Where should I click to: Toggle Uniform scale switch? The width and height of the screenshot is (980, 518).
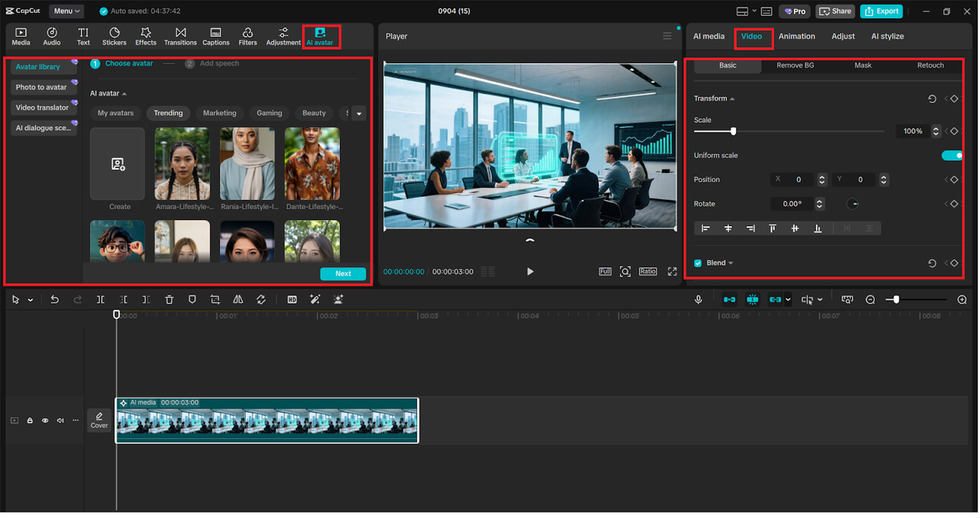click(x=952, y=156)
